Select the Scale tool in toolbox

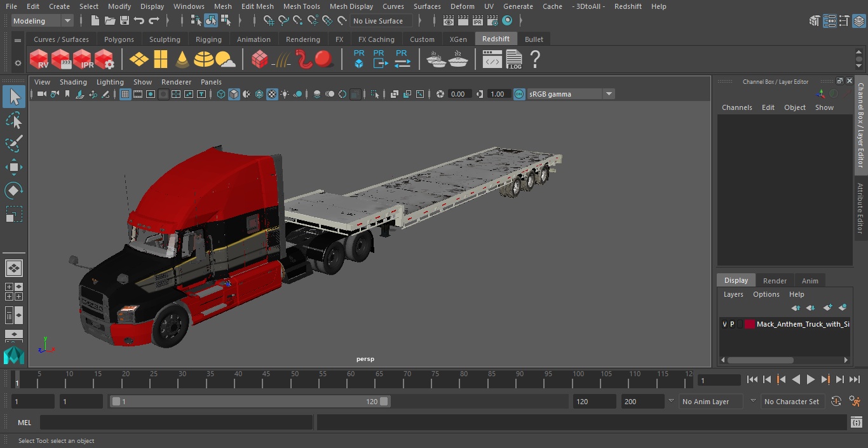tap(14, 214)
